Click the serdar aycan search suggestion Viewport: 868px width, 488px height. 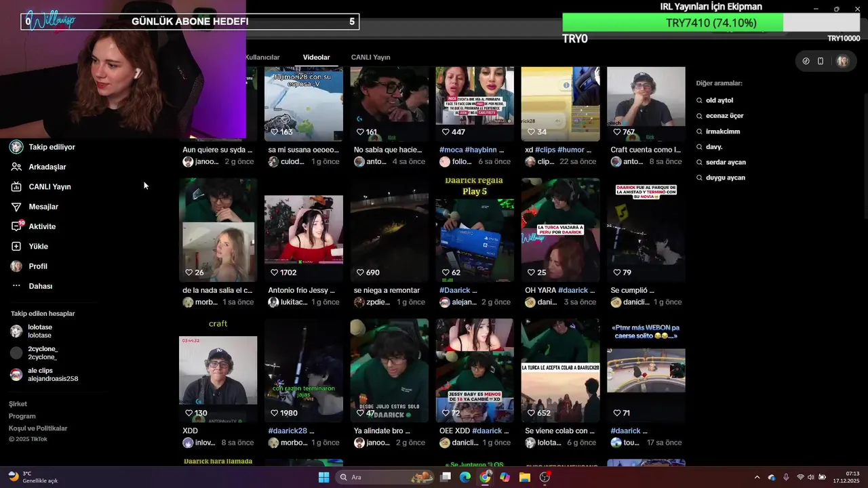[x=721, y=162]
